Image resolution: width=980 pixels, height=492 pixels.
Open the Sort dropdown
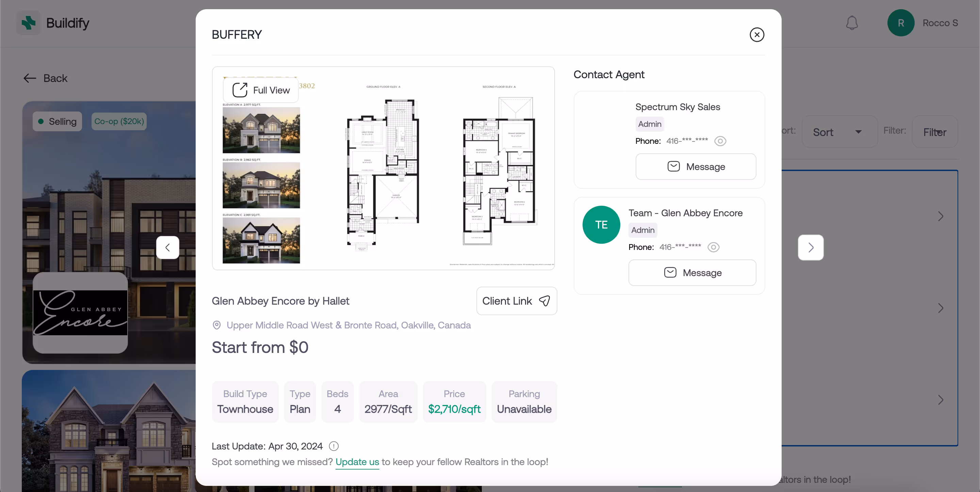tap(838, 132)
